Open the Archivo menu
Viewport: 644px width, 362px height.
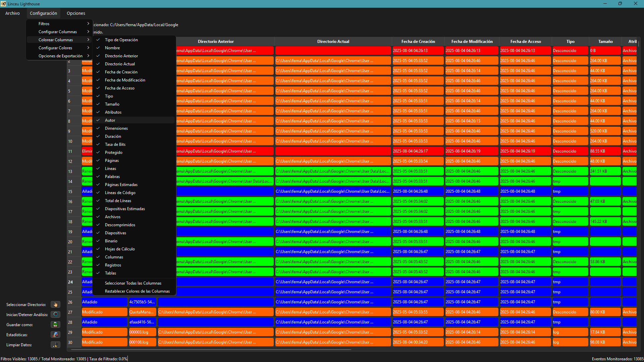12,13
